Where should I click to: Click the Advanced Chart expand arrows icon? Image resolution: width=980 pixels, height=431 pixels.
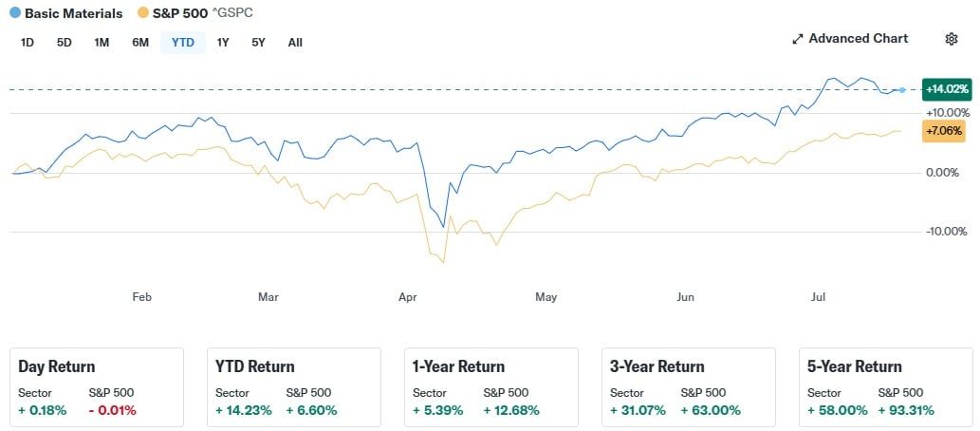[x=798, y=39]
